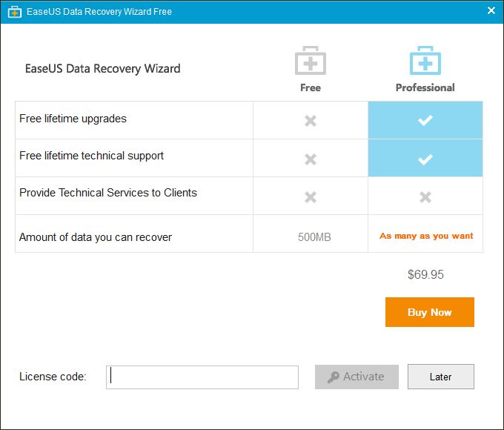Click the Professional checkmark for technical support
The width and height of the screenshot is (504, 430).
click(425, 159)
